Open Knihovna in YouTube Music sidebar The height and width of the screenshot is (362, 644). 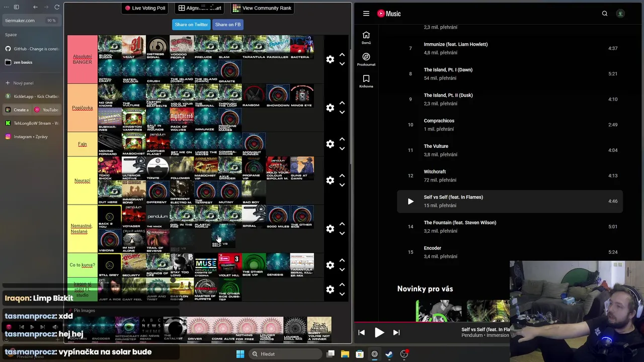366,81
